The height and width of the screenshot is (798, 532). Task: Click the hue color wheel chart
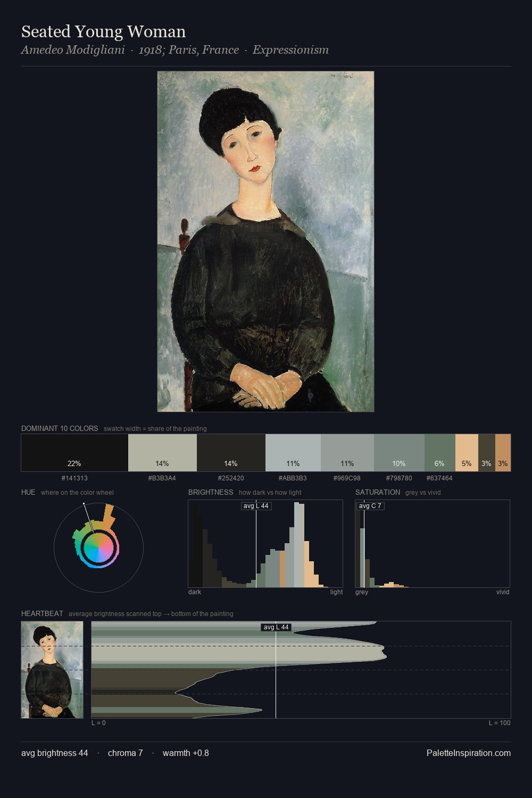pos(98,547)
